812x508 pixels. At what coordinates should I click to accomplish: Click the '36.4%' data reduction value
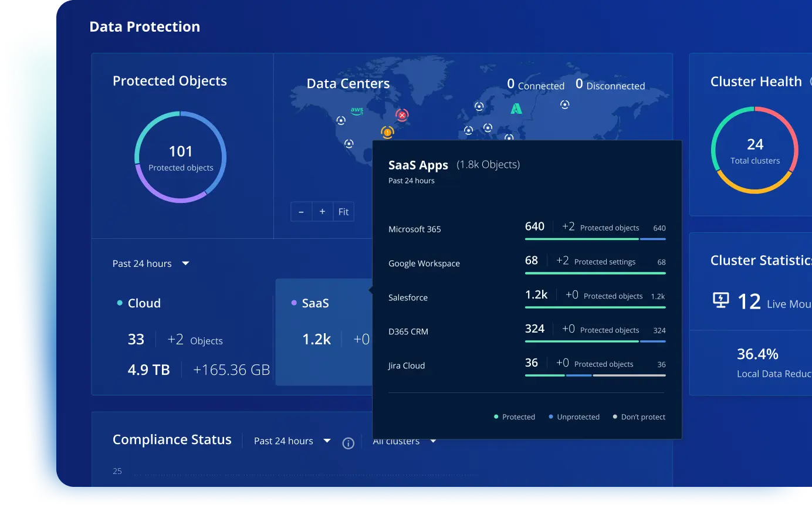[x=757, y=354]
